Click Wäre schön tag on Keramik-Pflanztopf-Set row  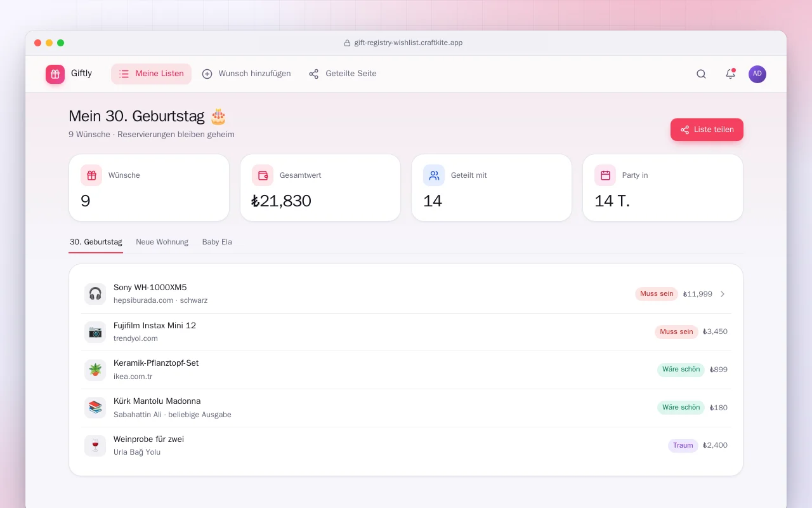click(681, 370)
